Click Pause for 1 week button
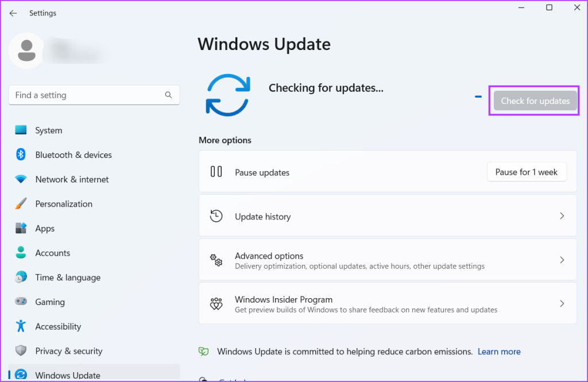This screenshot has width=588, height=382. pos(527,172)
